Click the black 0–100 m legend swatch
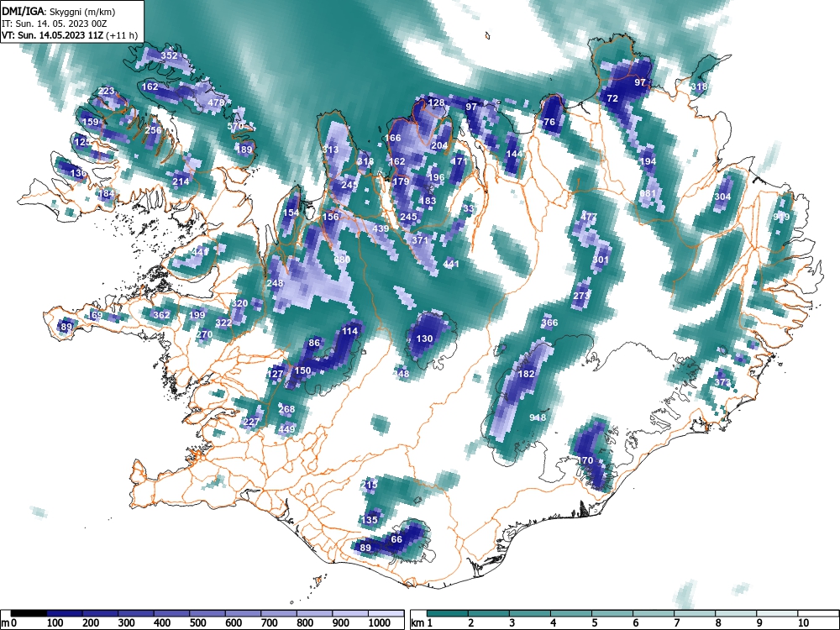This screenshot has width=840, height=630. coord(29,613)
